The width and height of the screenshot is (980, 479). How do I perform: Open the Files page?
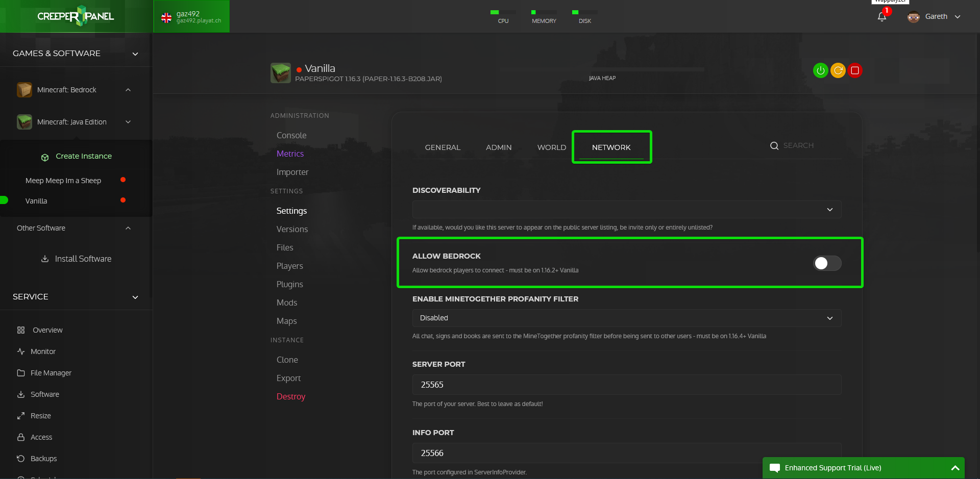285,247
